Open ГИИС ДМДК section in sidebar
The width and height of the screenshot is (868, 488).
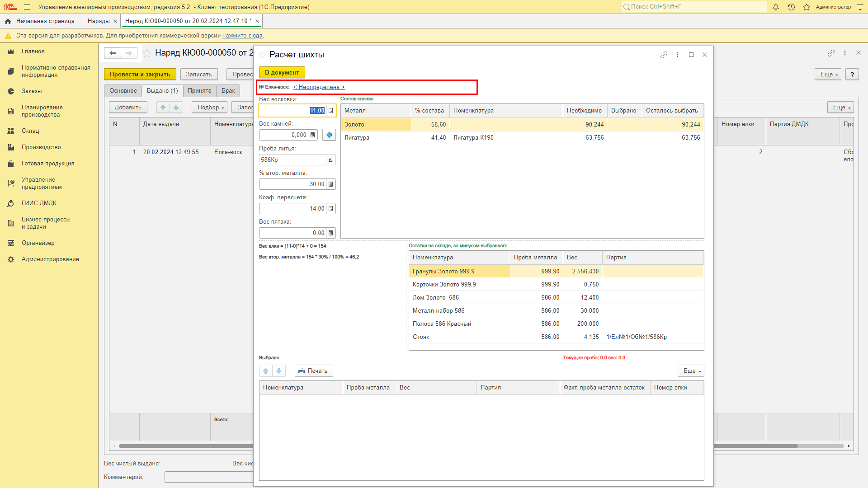pos(39,203)
